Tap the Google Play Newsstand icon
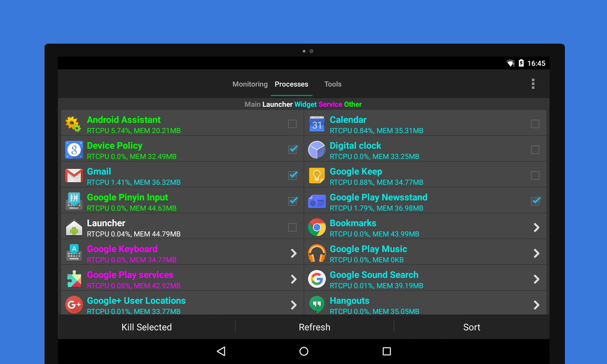Viewport: 607px width, 364px height. pos(317,201)
